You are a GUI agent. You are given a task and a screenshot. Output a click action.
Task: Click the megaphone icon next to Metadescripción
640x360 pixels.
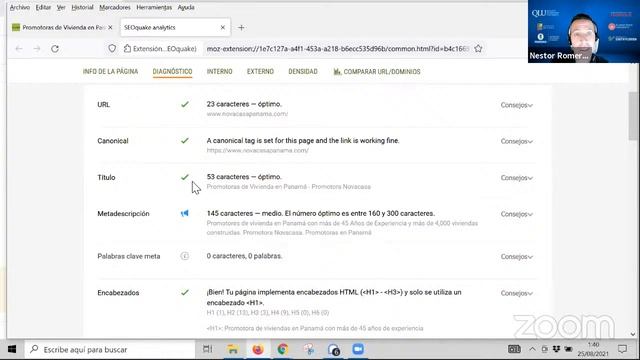point(184,213)
